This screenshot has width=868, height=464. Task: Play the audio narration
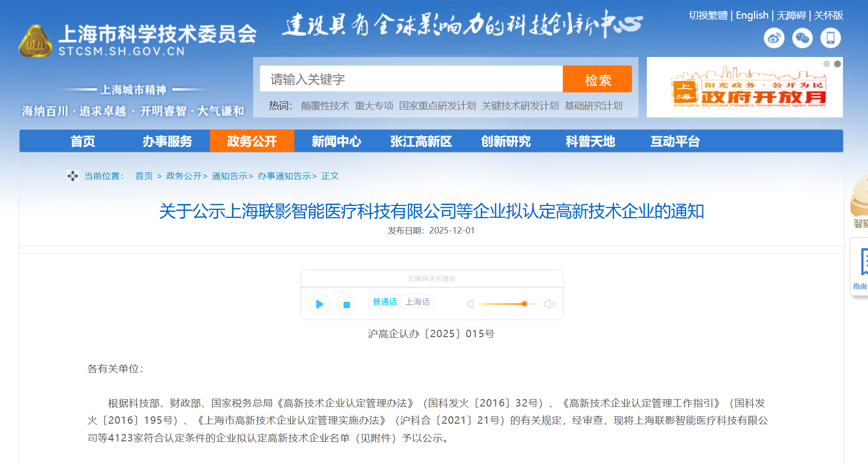pos(319,304)
